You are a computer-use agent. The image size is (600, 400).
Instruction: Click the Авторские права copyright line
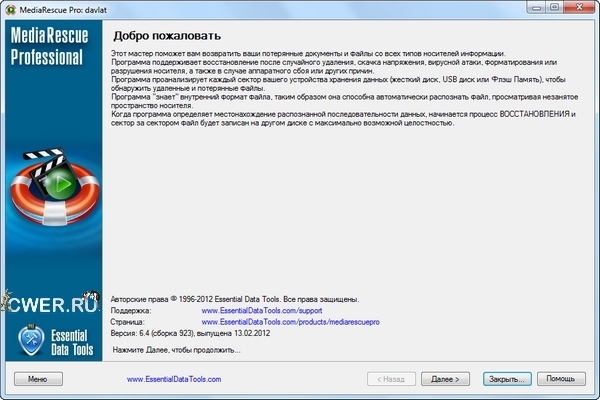235,299
